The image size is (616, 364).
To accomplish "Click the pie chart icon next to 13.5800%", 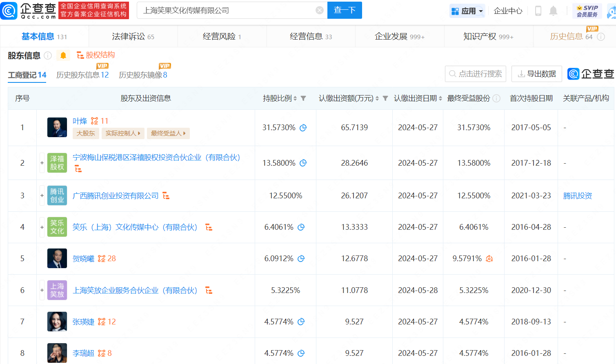I will click(x=303, y=163).
